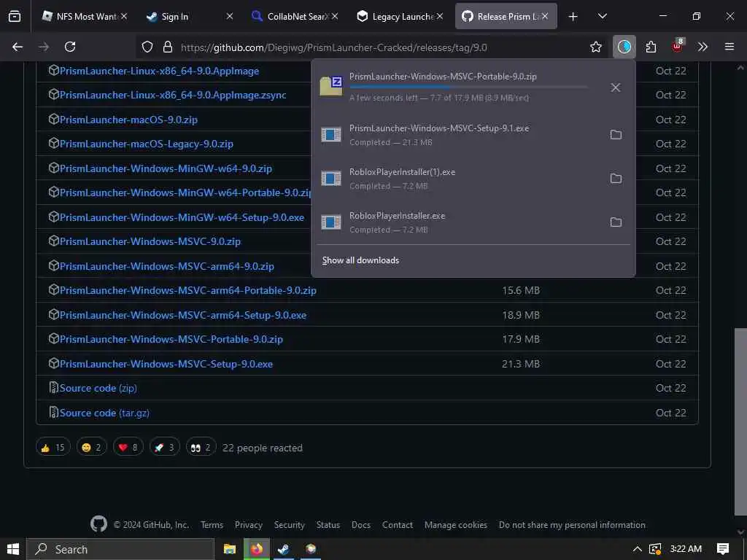747x560 pixels.
Task: Show RobloxPlayerInstaller(1).exe in folder
Action: [x=616, y=179]
